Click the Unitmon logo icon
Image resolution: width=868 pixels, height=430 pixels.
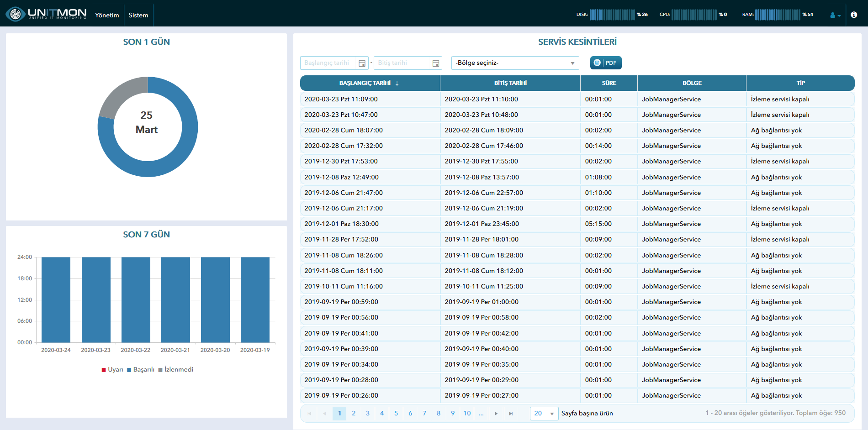coord(16,14)
